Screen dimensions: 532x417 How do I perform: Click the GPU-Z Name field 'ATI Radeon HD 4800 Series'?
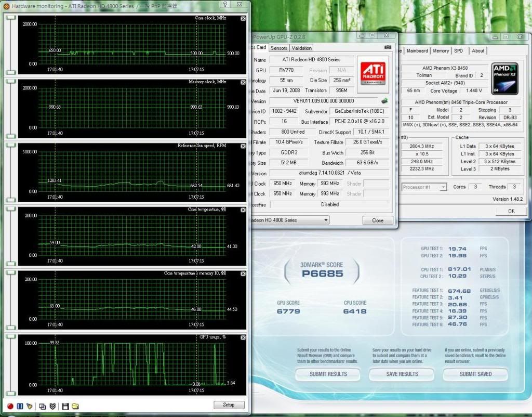[311, 60]
